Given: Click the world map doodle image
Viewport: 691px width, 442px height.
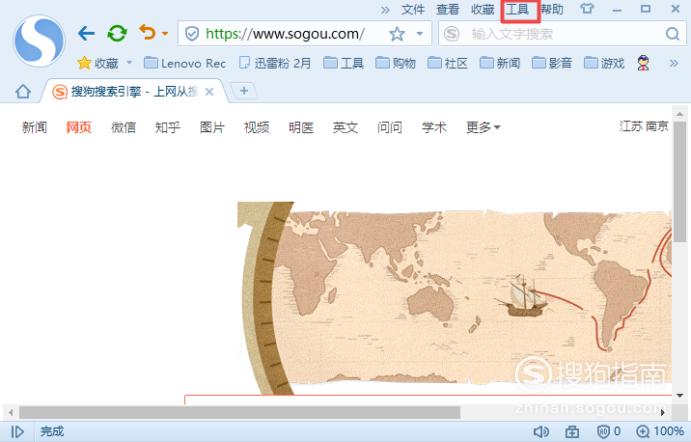Looking at the screenshot, I should [455, 298].
